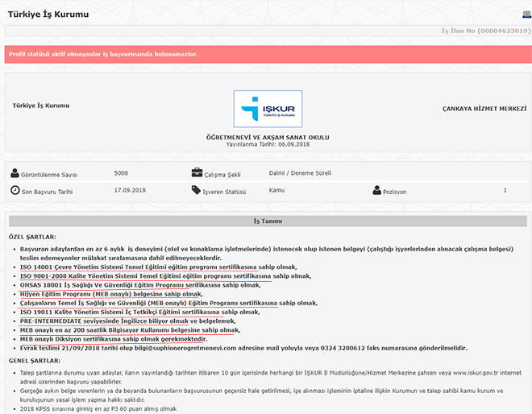Click the Çalışanların Temel İş Sağlığı requirement line
This screenshot has width=532, height=414.
tap(168, 303)
